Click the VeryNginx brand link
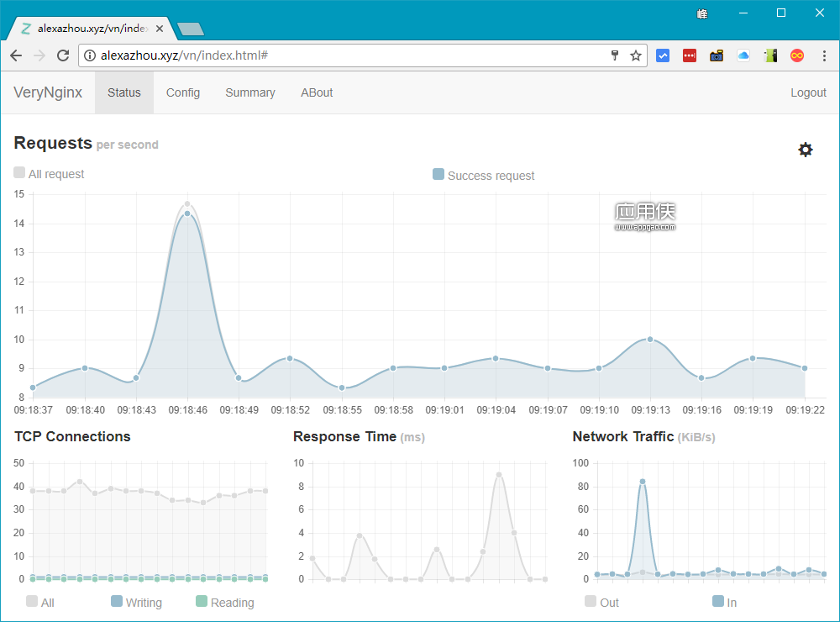The image size is (840, 622). (x=48, y=92)
